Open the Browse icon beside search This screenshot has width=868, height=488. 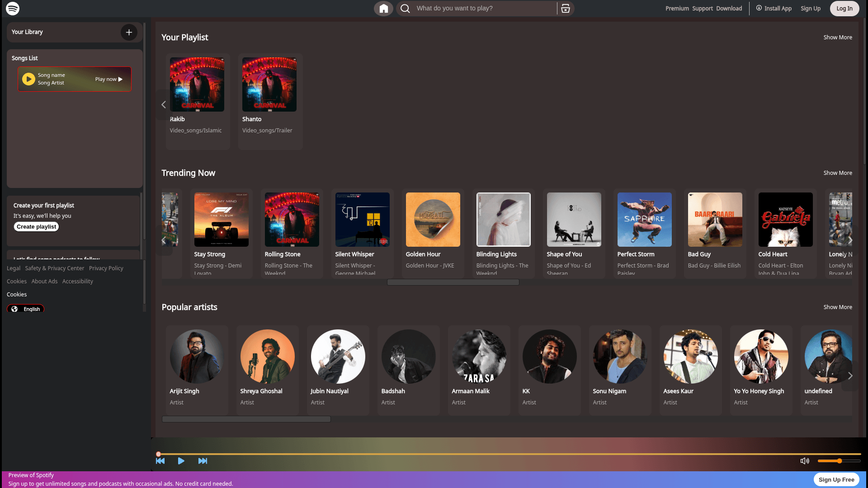[565, 9]
